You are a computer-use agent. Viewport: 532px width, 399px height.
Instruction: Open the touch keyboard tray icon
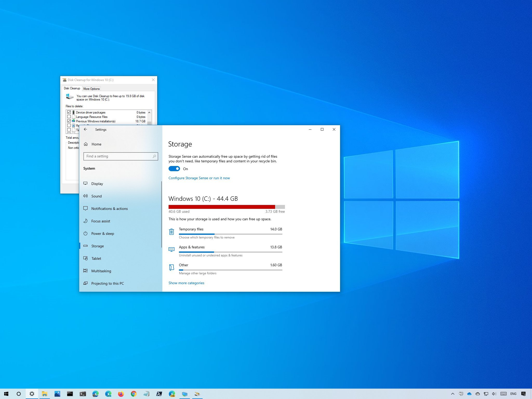click(x=503, y=394)
